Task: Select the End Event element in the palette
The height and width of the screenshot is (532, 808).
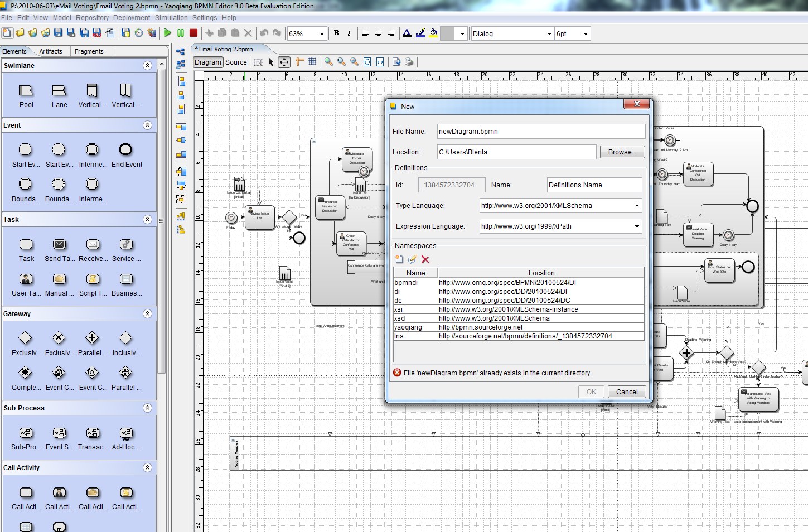Action: coord(127,156)
